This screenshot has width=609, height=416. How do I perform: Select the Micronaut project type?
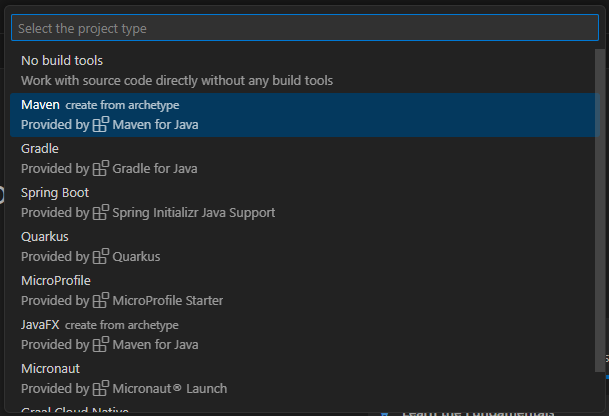[x=52, y=368]
